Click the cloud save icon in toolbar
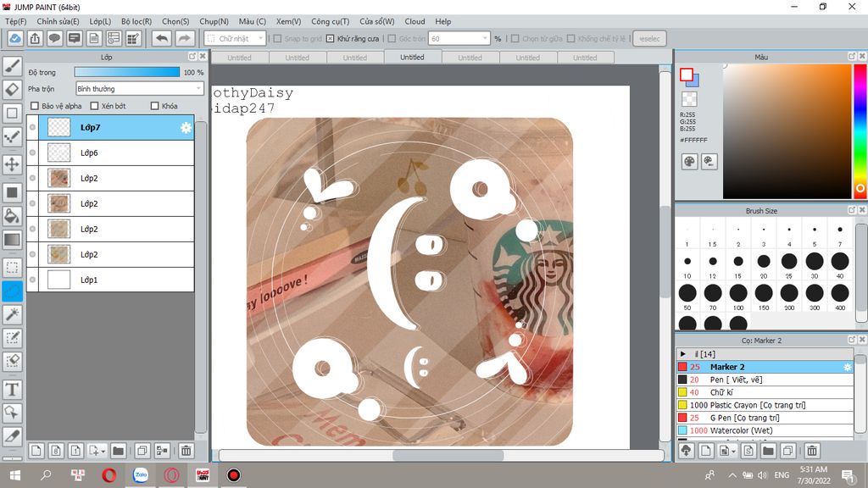 coord(15,39)
